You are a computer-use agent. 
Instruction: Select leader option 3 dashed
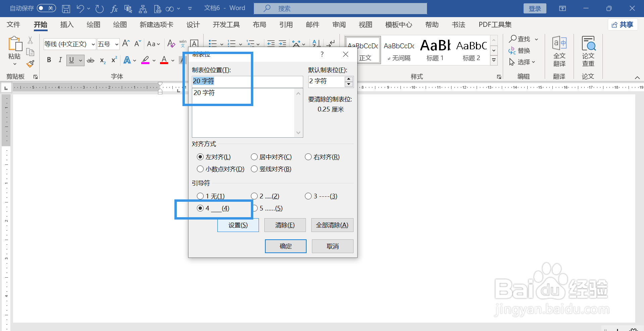point(308,196)
